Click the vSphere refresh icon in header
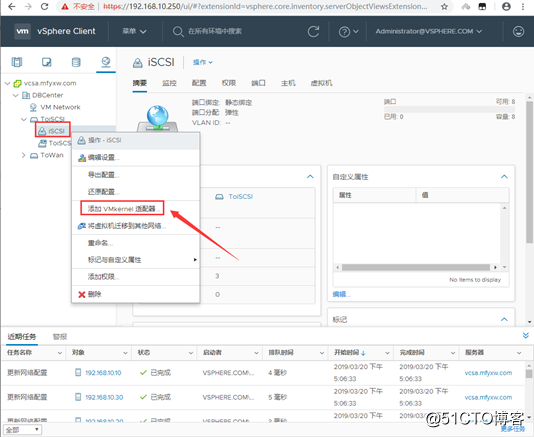This screenshot has width=534, height=437. (313, 31)
